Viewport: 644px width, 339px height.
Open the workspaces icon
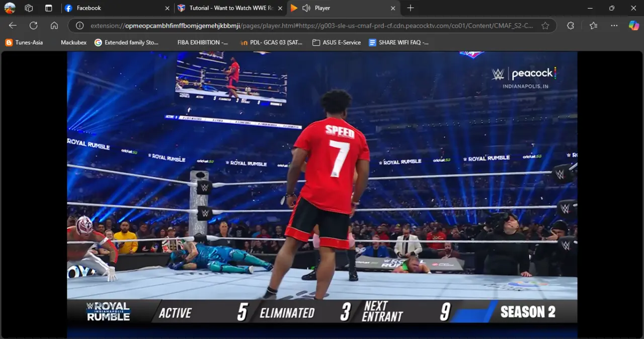tap(29, 8)
